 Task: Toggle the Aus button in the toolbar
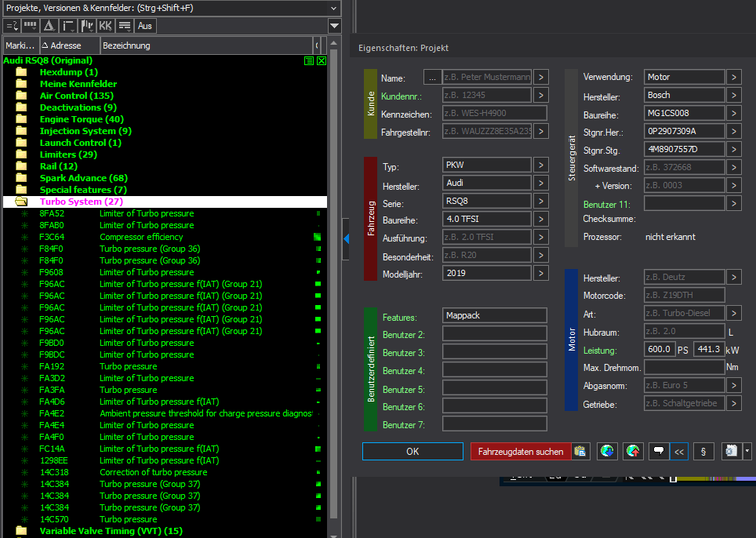[145, 26]
